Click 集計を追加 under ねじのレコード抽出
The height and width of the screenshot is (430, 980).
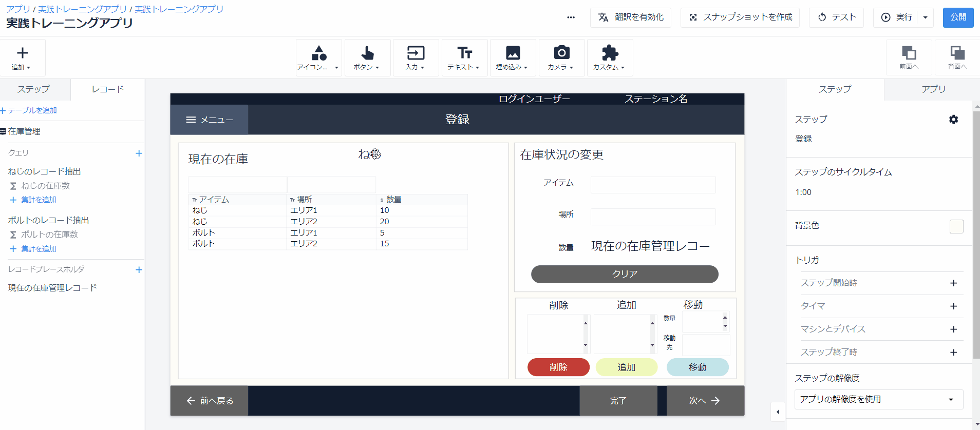coord(34,200)
